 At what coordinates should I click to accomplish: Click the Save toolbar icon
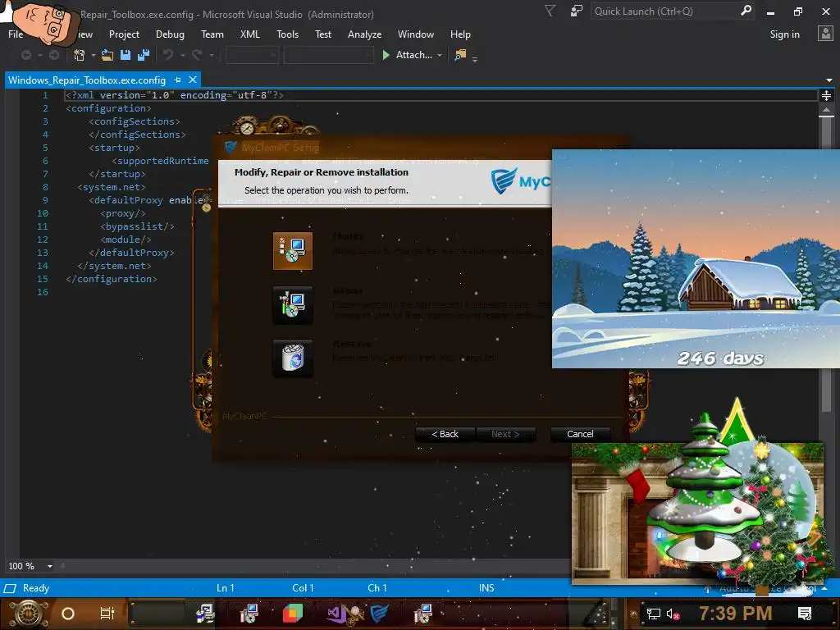pos(126,55)
